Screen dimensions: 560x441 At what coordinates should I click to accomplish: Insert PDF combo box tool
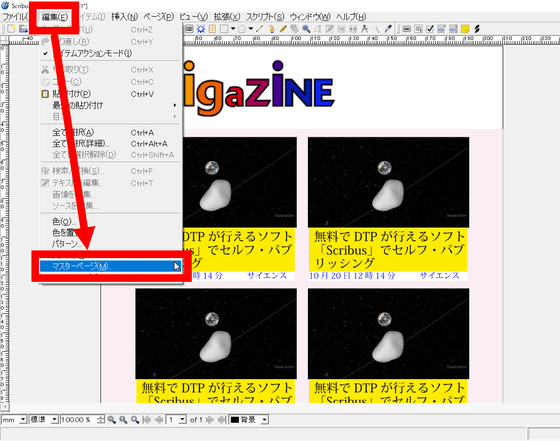pos(441,29)
